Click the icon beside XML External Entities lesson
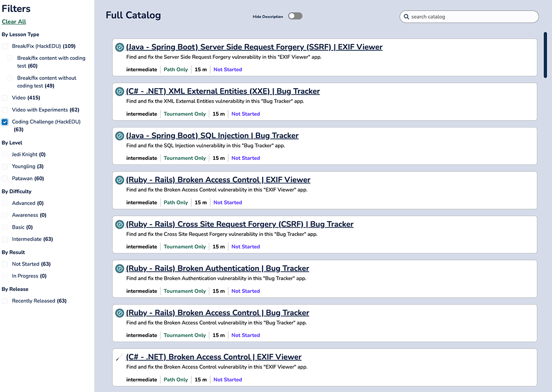This screenshot has height=392, width=552. click(x=120, y=91)
